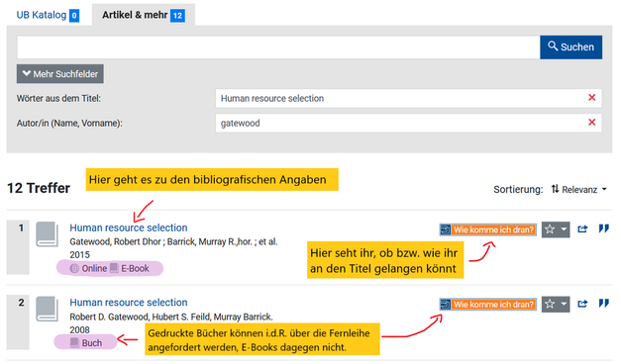Click the Online globe icon of result 1
This screenshot has height=364, width=621.
pos(74,268)
